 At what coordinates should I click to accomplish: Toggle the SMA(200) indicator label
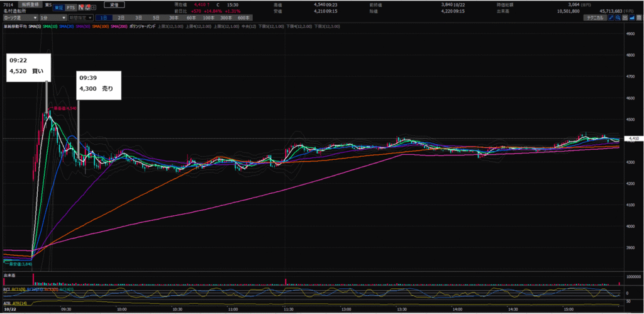point(119,26)
